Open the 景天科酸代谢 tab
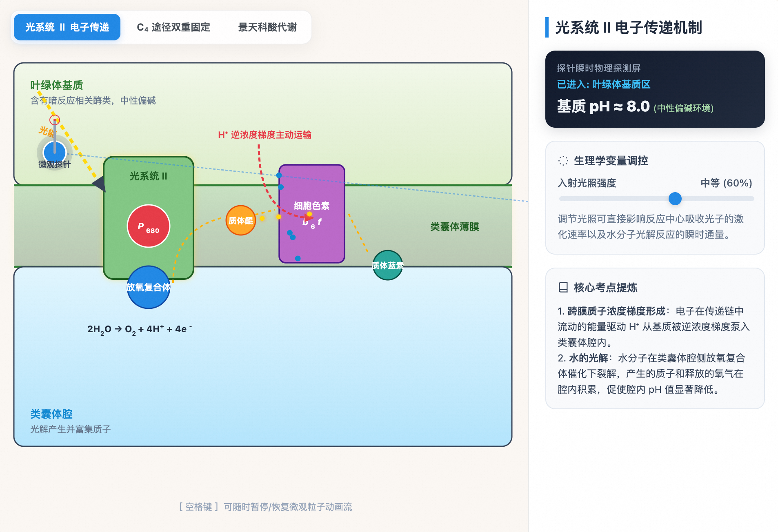The image size is (778, 532). pos(267,27)
